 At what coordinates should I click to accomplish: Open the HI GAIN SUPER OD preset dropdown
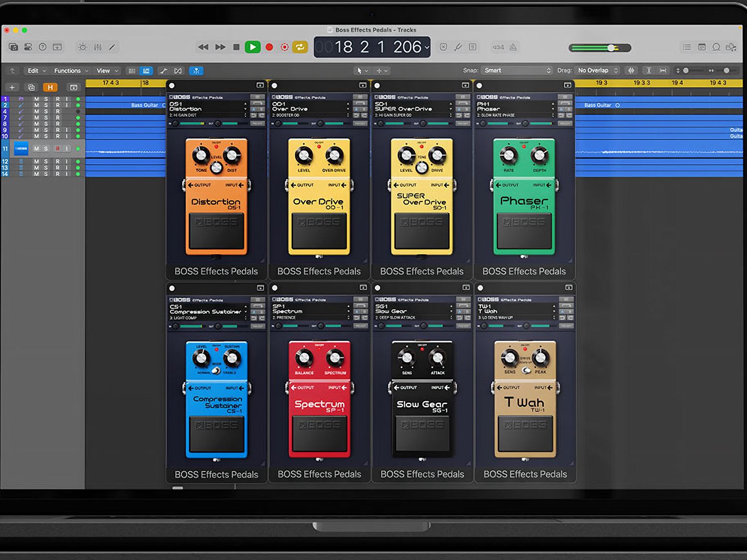pos(413,115)
